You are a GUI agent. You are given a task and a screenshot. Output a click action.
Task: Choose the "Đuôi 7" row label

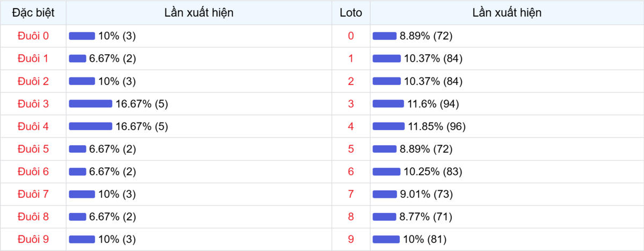[33, 194]
